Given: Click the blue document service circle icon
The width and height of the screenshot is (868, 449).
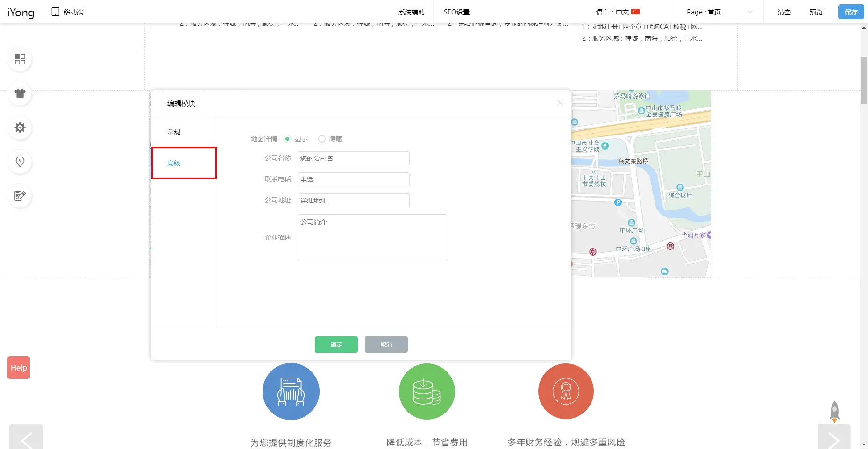Looking at the screenshot, I should pyautogui.click(x=291, y=392).
